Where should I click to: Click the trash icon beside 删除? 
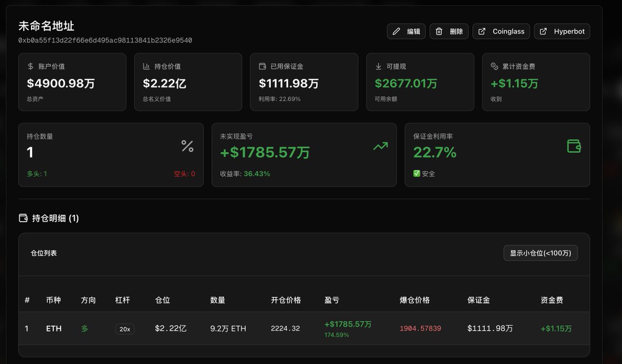pyautogui.click(x=439, y=32)
